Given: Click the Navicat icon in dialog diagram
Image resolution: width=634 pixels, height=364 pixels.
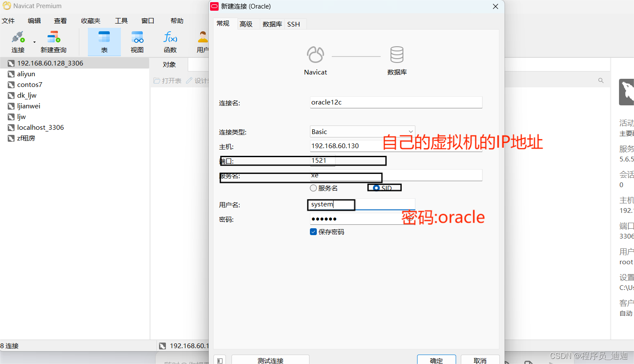Looking at the screenshot, I should (315, 55).
